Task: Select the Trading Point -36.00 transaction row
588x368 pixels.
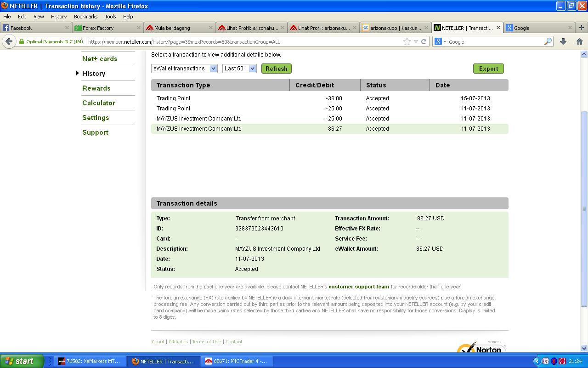Action: point(329,98)
